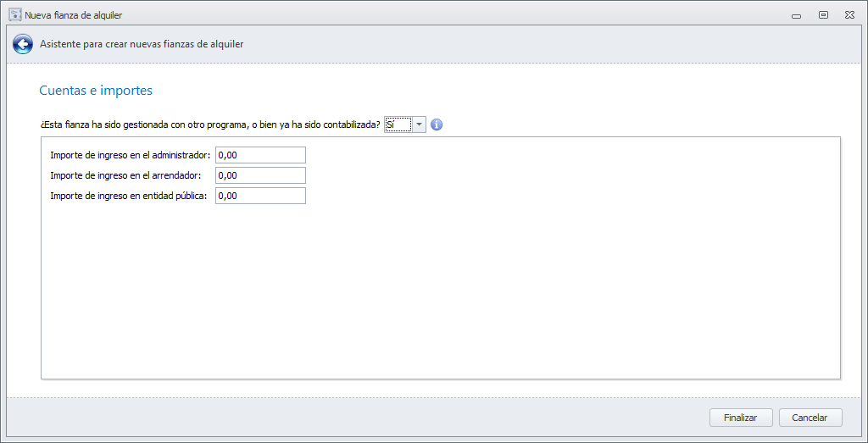Viewport: 868px width, 443px height.
Task: Click the entidad pública amount field
Action: click(x=260, y=196)
